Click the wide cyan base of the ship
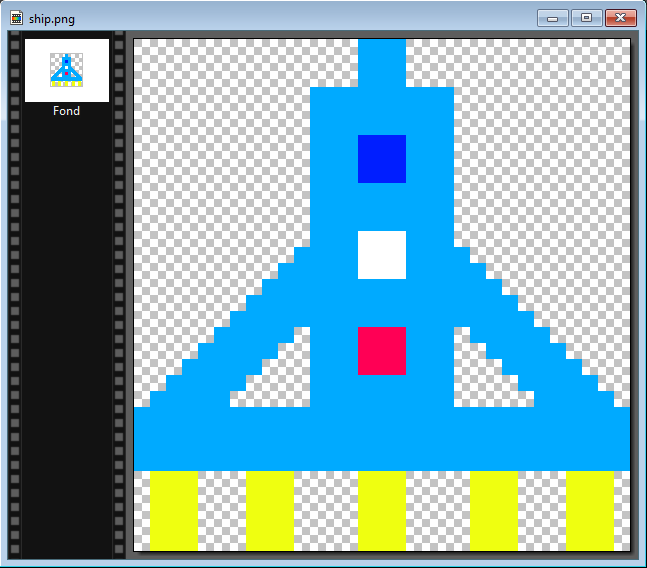Image resolution: width=647 pixels, height=568 pixels. tap(382, 440)
